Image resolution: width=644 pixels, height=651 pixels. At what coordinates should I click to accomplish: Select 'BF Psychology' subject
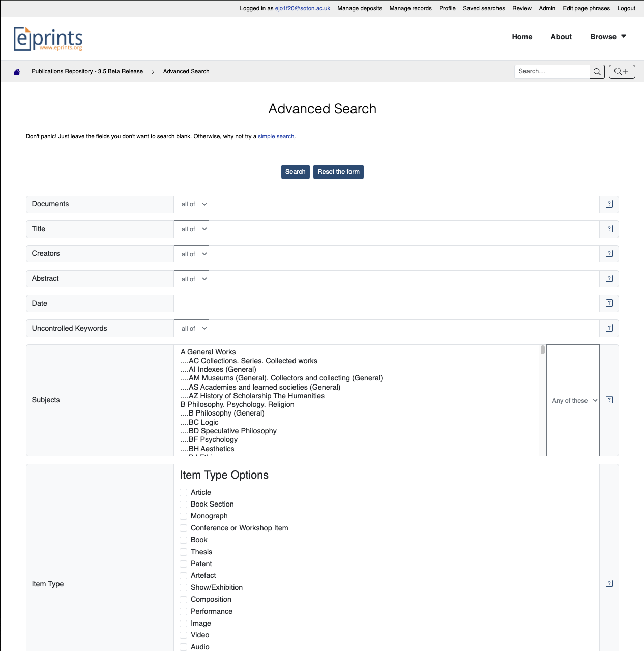pos(209,439)
